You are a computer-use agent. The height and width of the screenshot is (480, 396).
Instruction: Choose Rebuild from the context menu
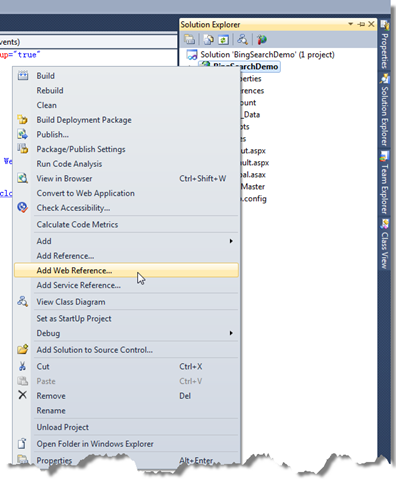(x=126, y=90)
